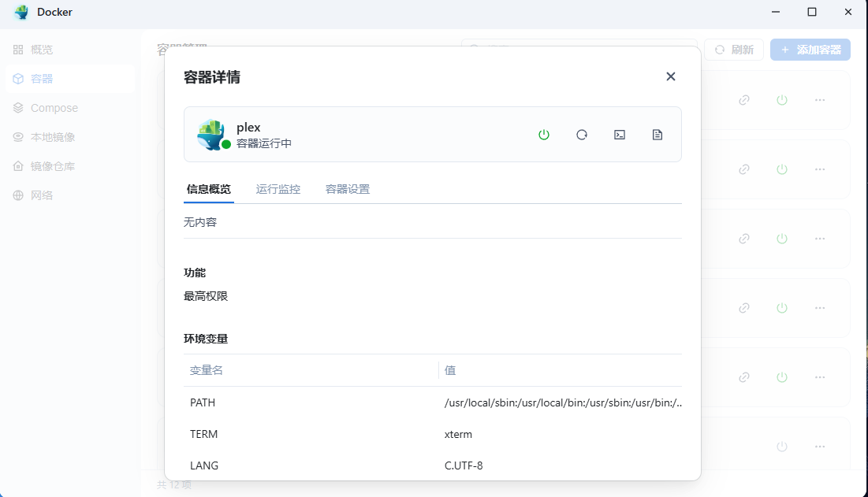868x497 pixels.
Task: Open more options of first container row
Action: 820,100
